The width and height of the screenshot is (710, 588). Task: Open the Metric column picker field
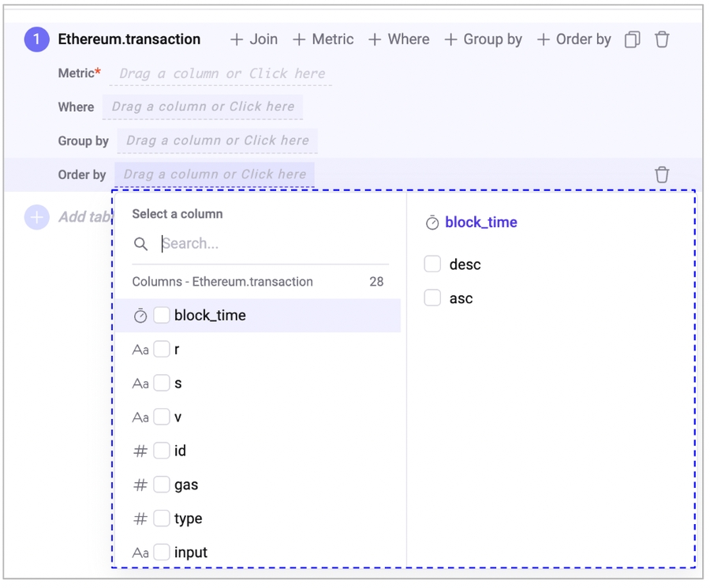(x=222, y=73)
